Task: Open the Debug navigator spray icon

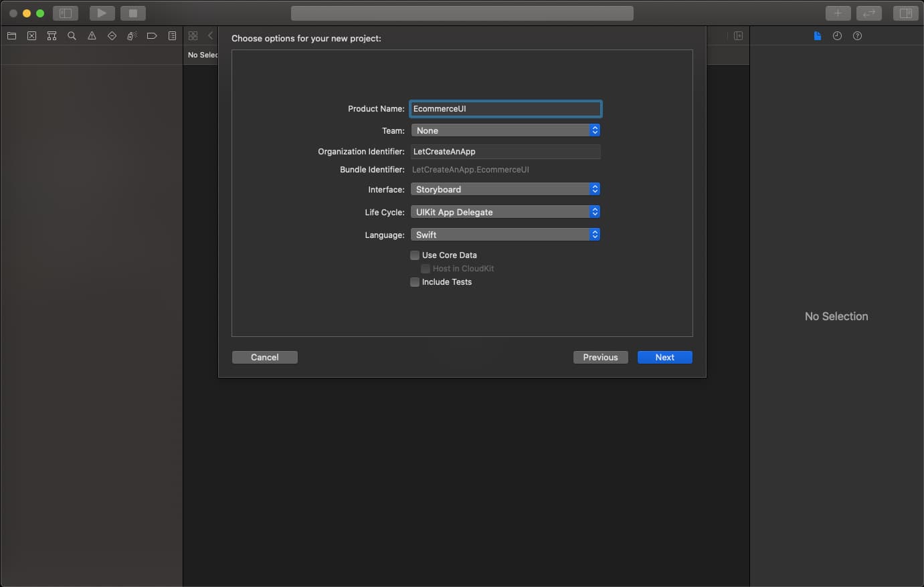Action: click(132, 36)
